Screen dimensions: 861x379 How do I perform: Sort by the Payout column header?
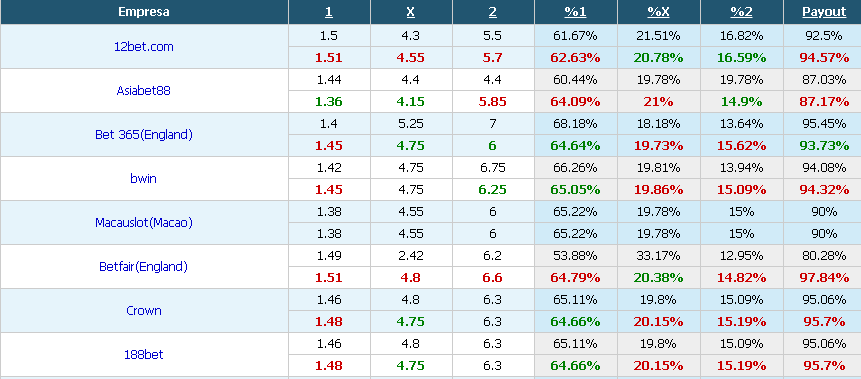click(x=824, y=12)
